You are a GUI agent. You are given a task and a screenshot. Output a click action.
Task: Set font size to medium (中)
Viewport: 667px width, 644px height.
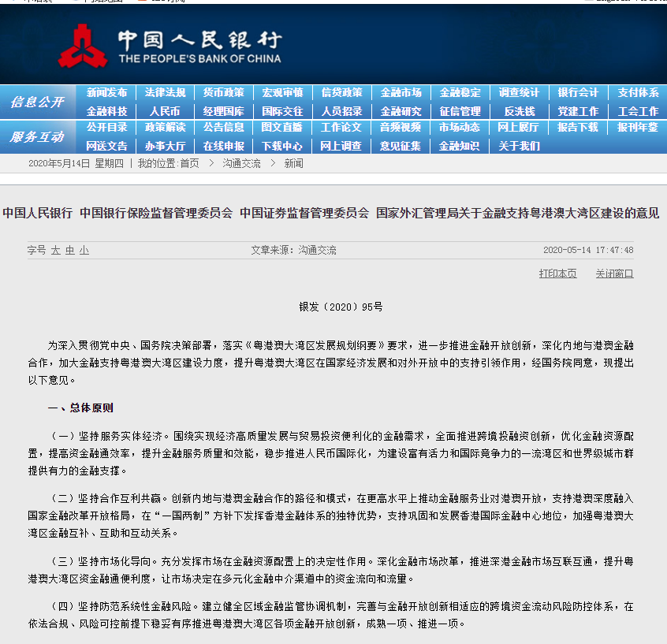click(x=69, y=251)
